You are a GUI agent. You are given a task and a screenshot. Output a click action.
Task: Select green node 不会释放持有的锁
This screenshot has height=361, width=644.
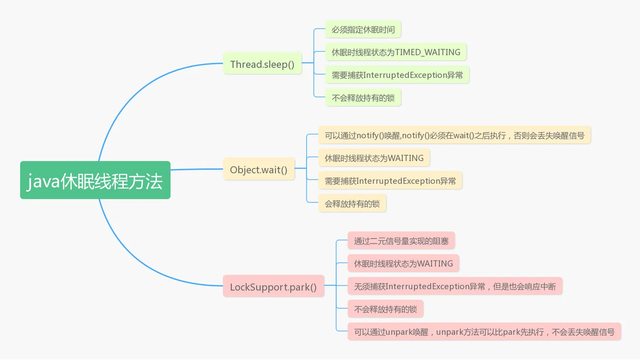363,98
